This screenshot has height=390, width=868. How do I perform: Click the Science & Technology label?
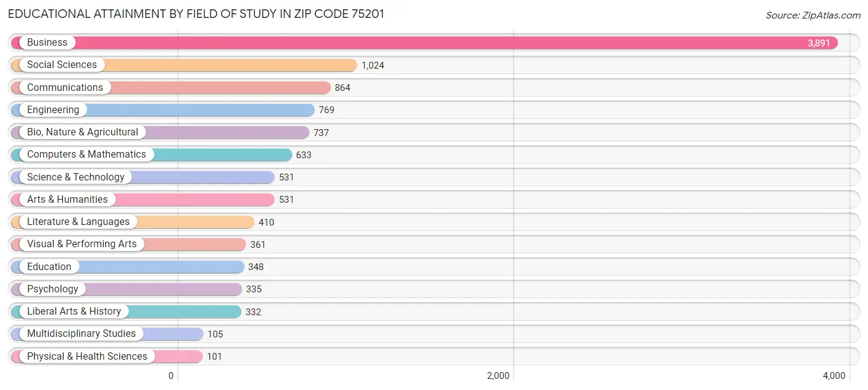75,177
